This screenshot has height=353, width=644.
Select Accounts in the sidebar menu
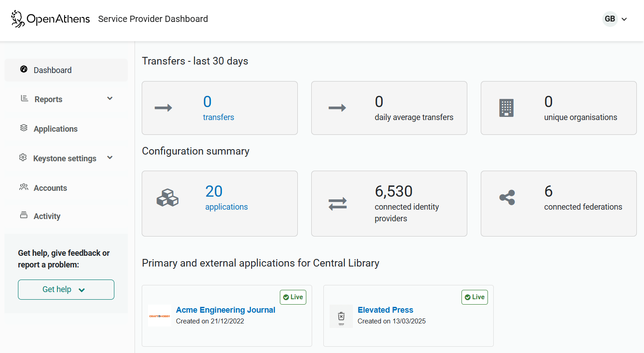(50, 187)
